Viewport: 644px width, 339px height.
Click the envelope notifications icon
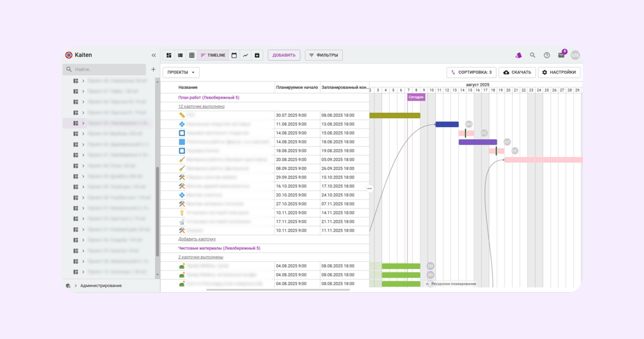561,55
